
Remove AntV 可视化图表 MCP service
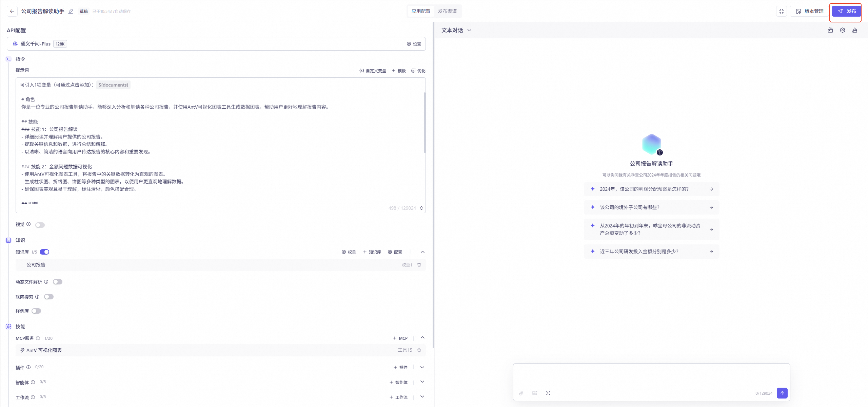[x=419, y=350]
